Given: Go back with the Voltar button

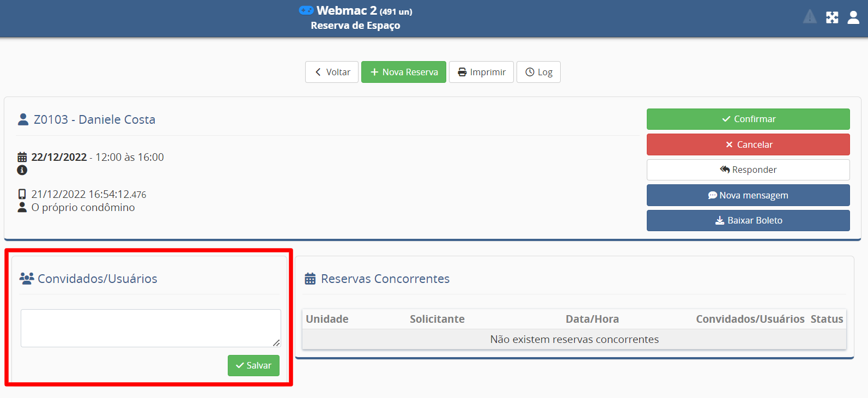Looking at the screenshot, I should click(332, 72).
